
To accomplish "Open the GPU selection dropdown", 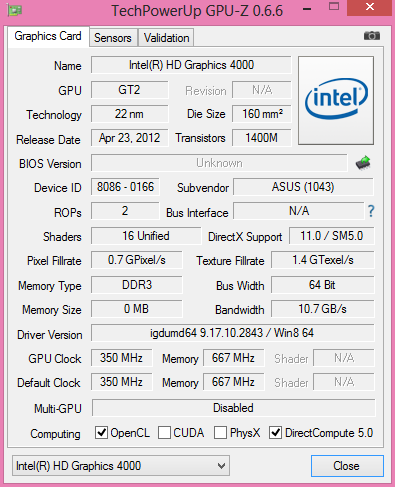I will [x=121, y=466].
